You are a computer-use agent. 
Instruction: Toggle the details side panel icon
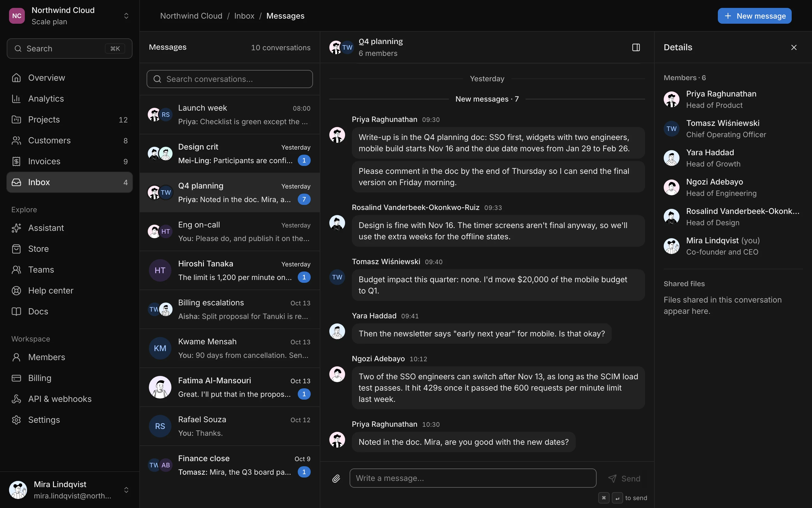tap(636, 47)
